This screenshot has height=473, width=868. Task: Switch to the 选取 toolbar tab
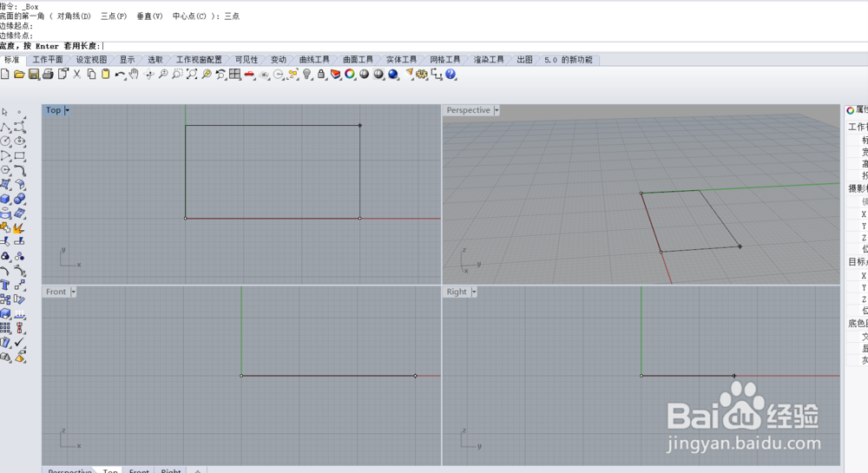[155, 60]
